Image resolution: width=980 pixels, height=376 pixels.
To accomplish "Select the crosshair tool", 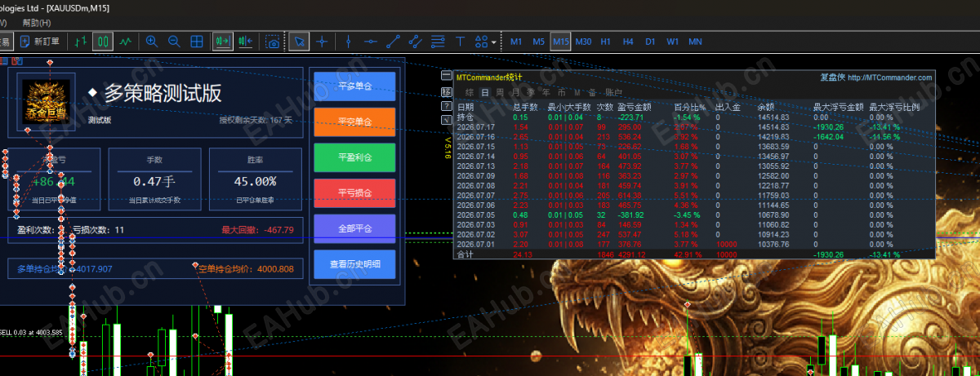I will 322,41.
